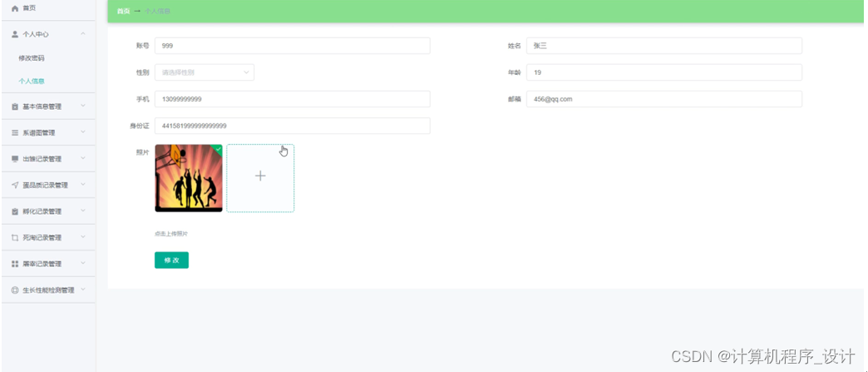Click the 手机 field with 13099999999

pyautogui.click(x=293, y=99)
